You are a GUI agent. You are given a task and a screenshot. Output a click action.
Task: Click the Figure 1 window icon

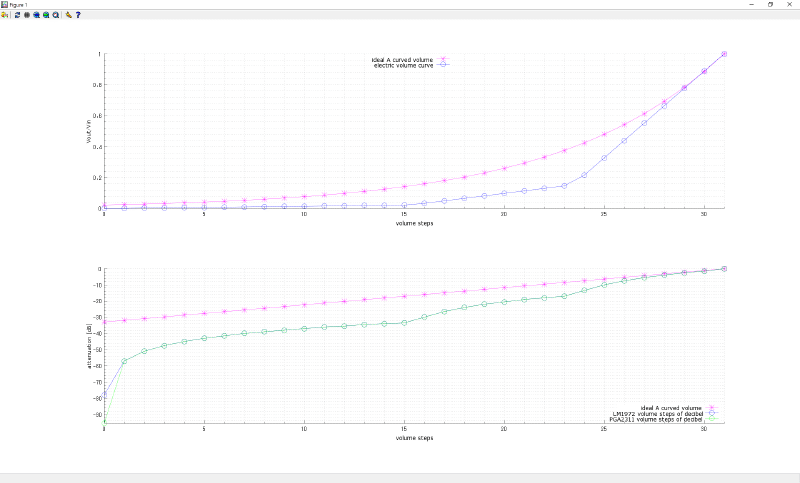pyautogui.click(x=4, y=5)
